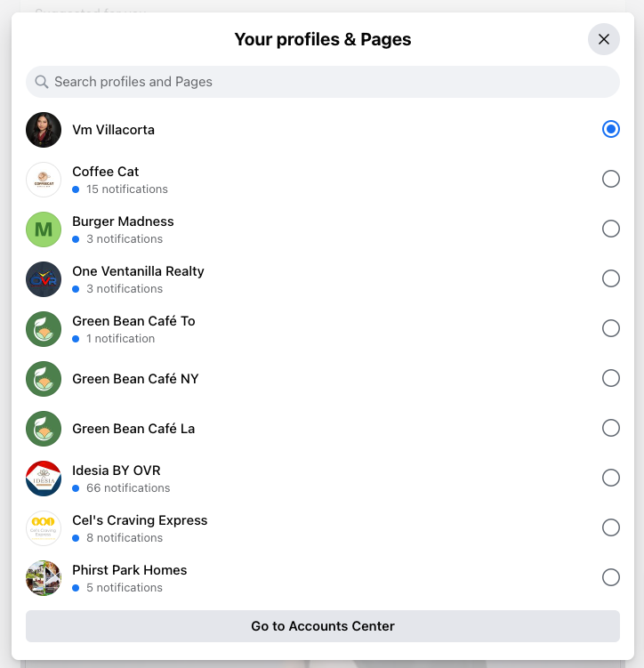The image size is (644, 668).
Task: Click the One Ventanilla Realty OVR logo
Action: pos(44,279)
